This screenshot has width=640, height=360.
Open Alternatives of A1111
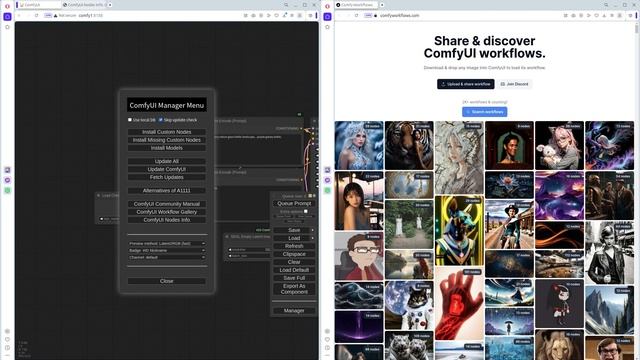click(167, 191)
